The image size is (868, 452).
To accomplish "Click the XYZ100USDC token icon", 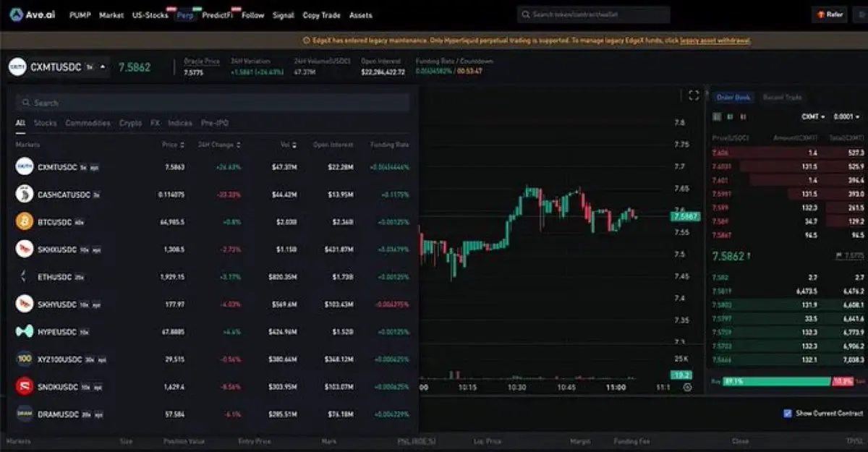I will [25, 359].
